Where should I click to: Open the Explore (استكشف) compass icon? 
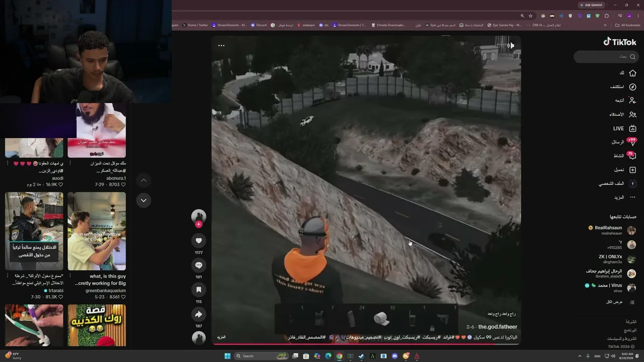(632, 87)
